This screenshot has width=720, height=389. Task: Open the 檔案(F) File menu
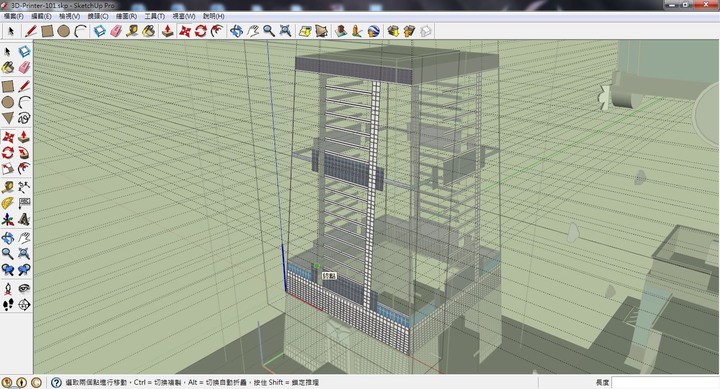coord(13,16)
